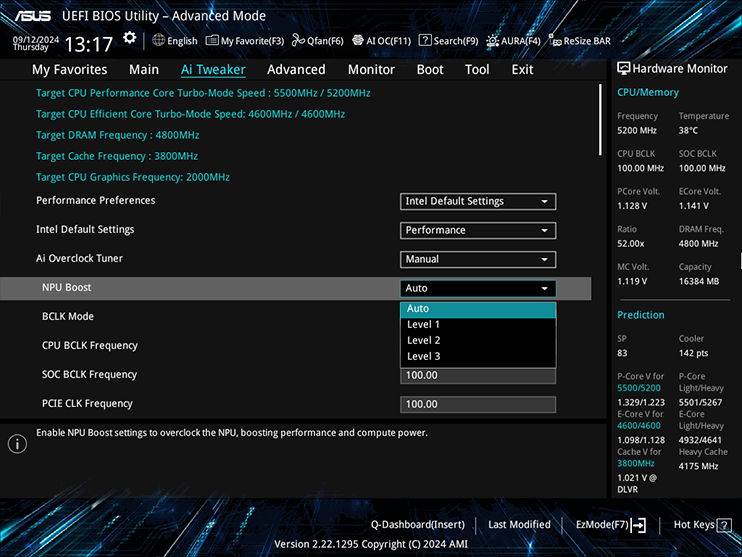This screenshot has width=742, height=557.
Task: Open Intel Default Settings Performance dropdown
Action: 477,230
